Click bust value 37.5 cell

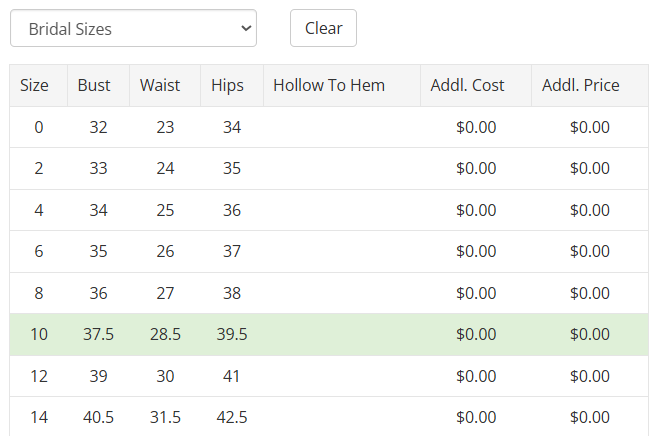click(x=98, y=334)
